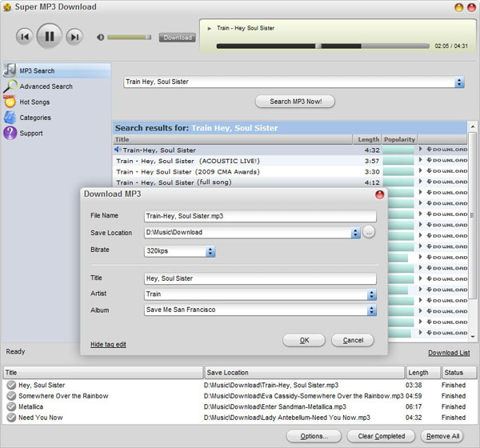Click the Hot Songs sun icon

(10, 102)
